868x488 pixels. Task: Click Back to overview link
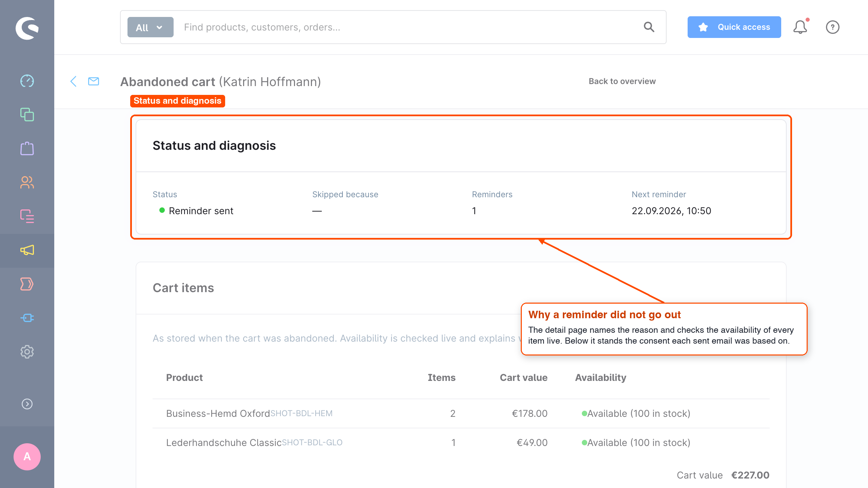point(622,81)
